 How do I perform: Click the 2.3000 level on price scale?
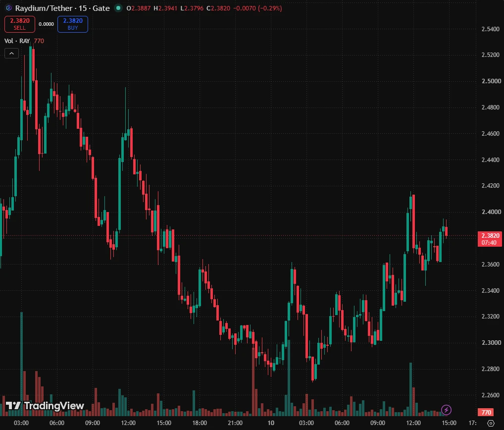click(491, 343)
